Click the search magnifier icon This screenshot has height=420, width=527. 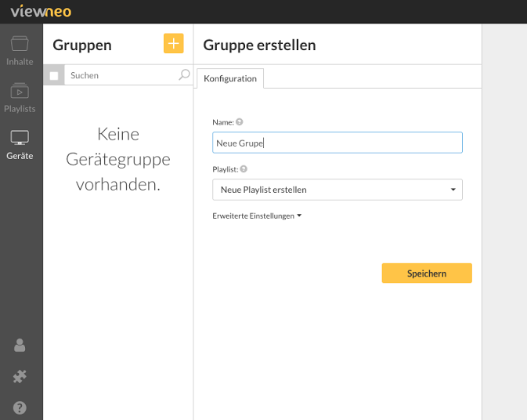coord(184,74)
